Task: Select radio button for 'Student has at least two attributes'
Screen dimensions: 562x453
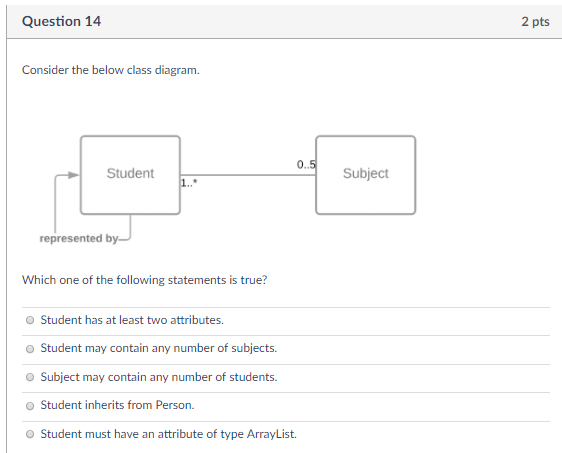Action: [30, 320]
